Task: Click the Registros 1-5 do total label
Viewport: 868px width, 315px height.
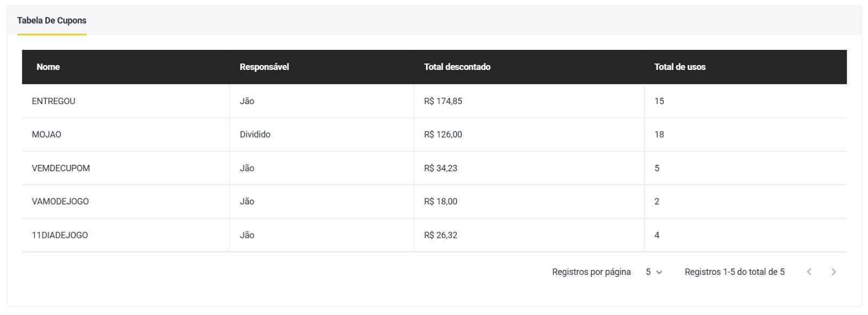Action: pos(734,272)
